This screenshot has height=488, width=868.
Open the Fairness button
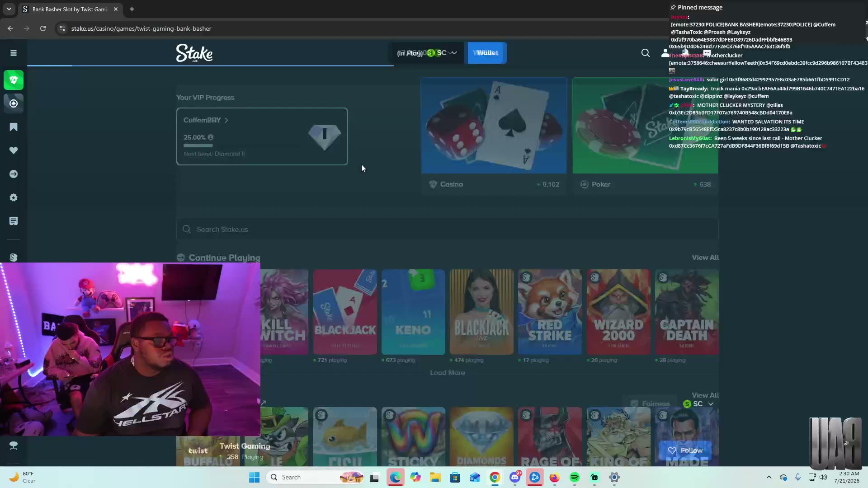651,404
